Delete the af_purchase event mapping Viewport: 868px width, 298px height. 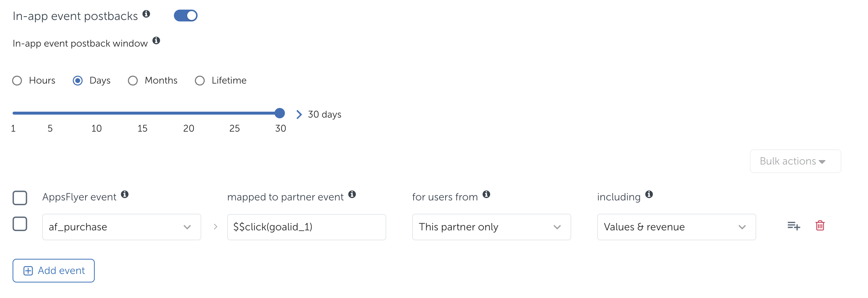coord(820,226)
